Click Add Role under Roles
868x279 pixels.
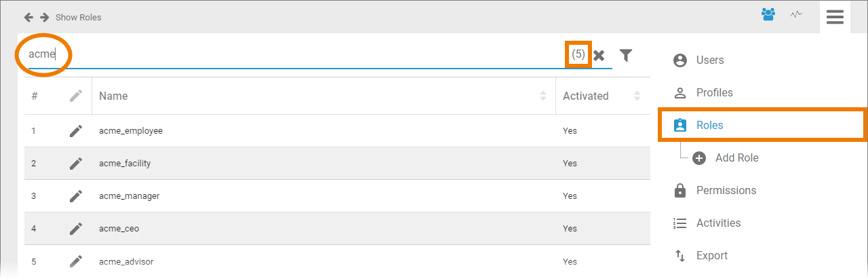click(736, 158)
